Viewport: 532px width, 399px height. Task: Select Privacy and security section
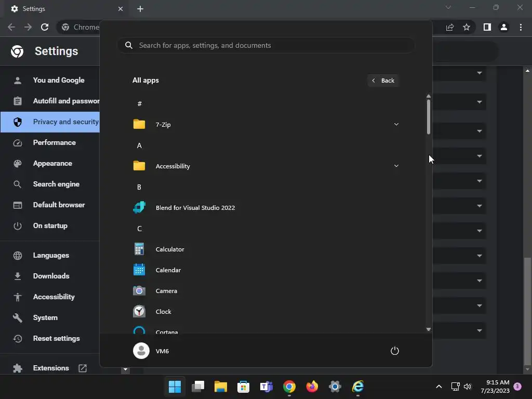point(50,122)
